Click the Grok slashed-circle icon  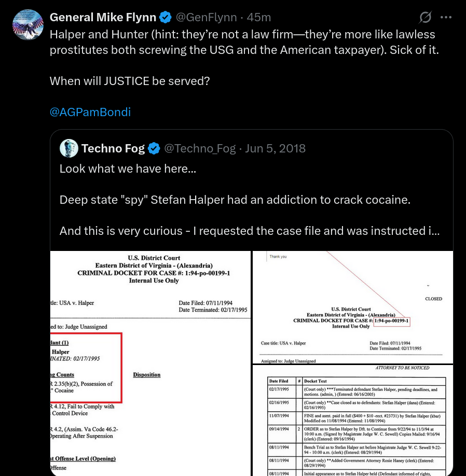coord(425,17)
